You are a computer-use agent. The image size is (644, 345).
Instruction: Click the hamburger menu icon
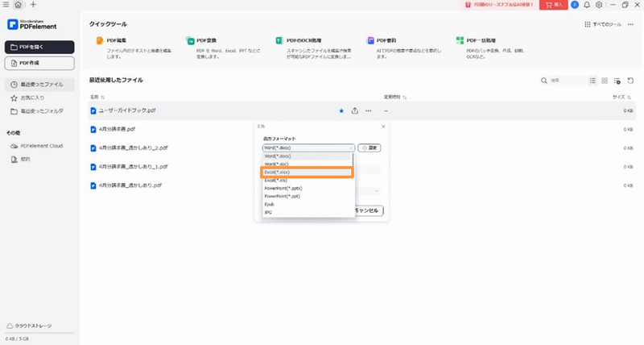(6, 5)
